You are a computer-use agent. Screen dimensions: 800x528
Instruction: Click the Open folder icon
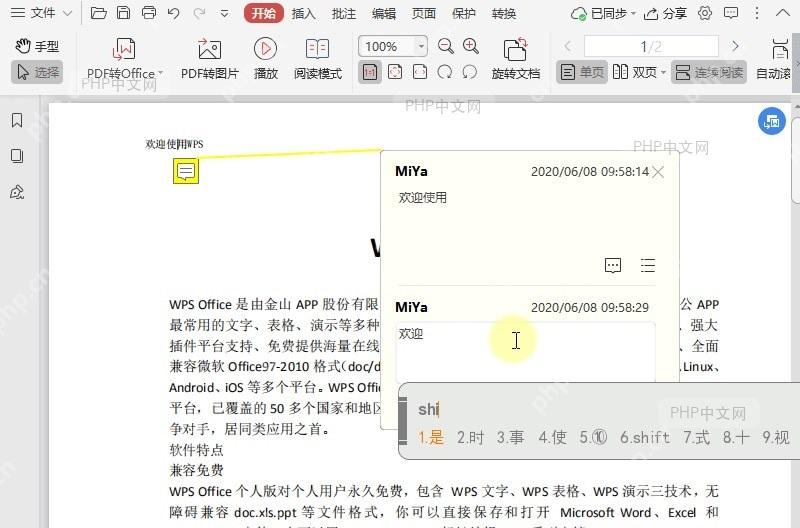tap(98, 13)
